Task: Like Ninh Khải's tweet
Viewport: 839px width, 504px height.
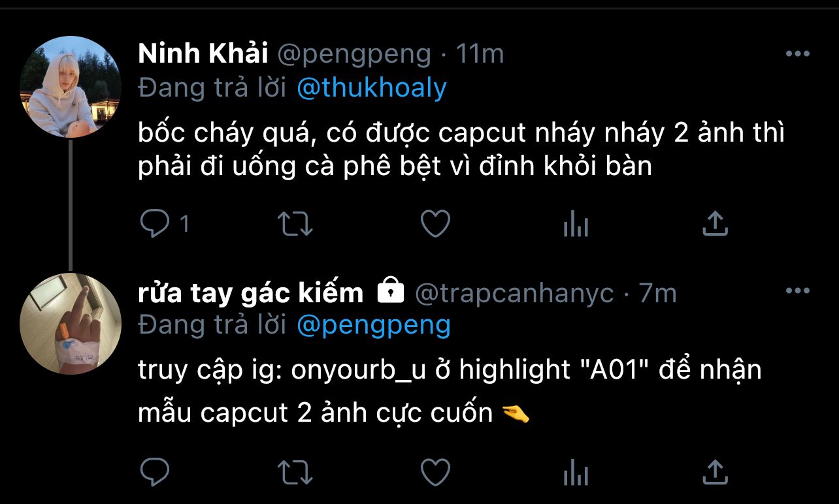Action: (x=435, y=225)
